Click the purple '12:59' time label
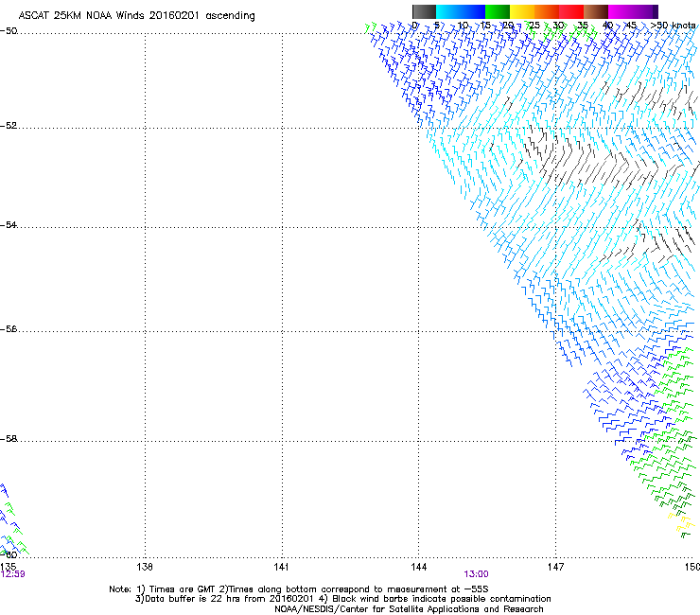700x615 pixels. (12, 574)
